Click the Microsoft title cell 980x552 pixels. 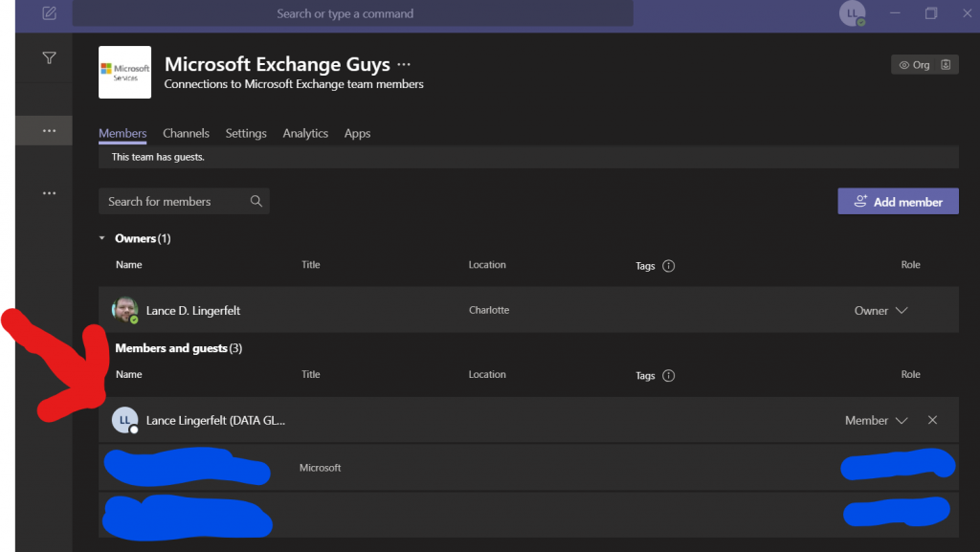(320, 468)
